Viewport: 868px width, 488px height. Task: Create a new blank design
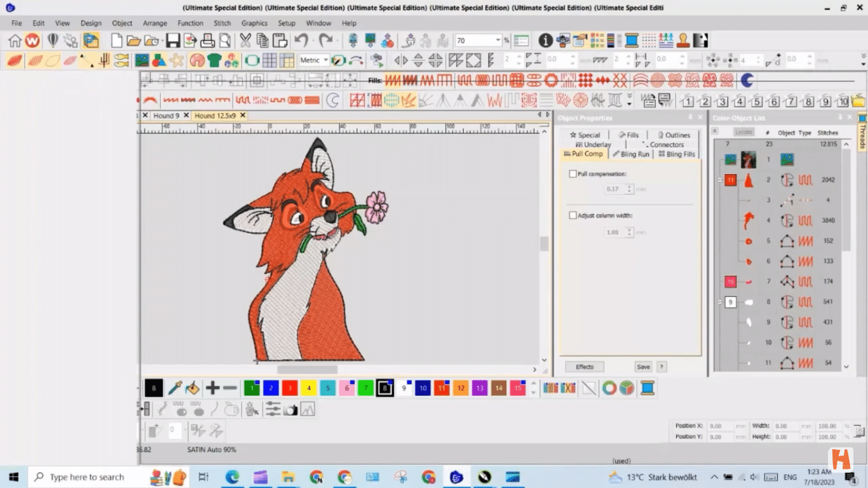(x=117, y=41)
